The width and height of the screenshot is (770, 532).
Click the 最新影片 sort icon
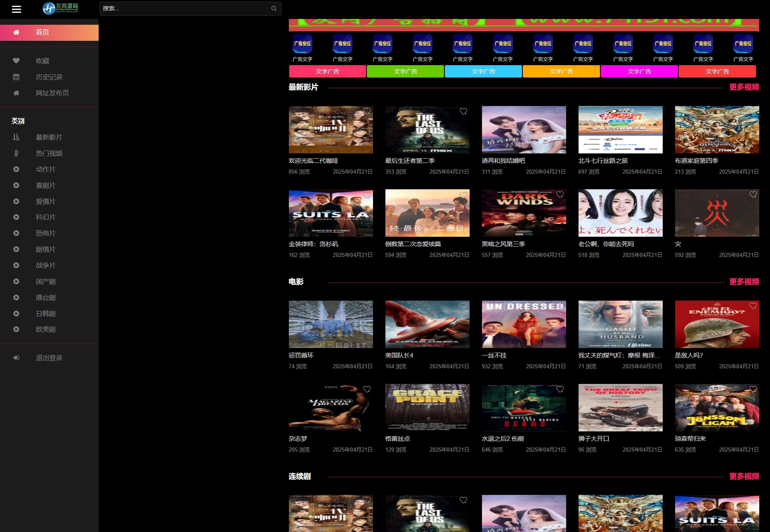click(x=16, y=137)
